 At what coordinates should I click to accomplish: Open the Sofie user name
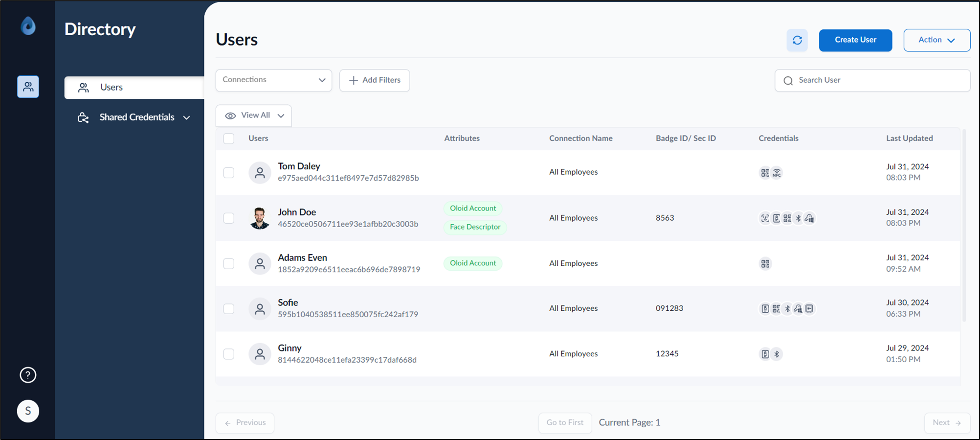(x=288, y=303)
